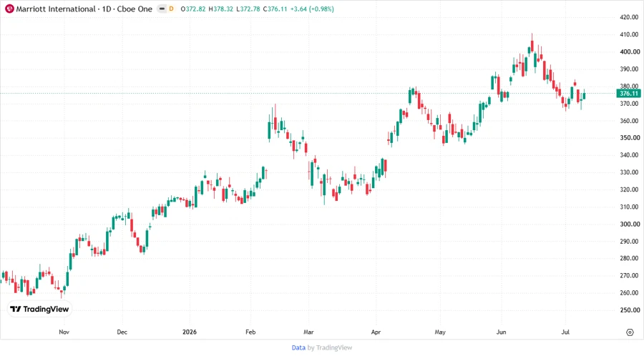Click the Marriott International logo icon
The image size is (644, 356).
pyautogui.click(x=9, y=9)
